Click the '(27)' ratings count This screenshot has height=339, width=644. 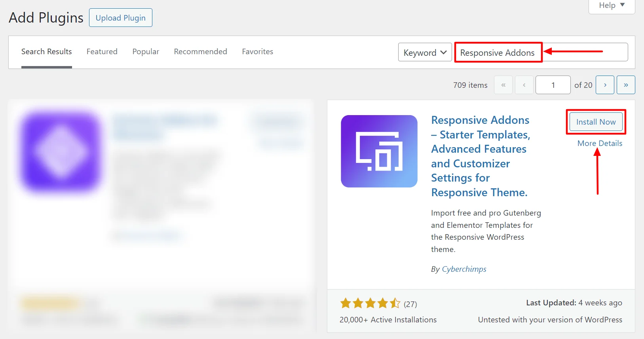pos(410,304)
